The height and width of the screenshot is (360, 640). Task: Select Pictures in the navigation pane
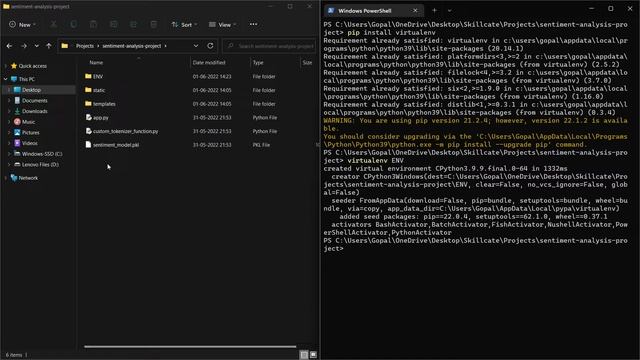click(x=31, y=132)
